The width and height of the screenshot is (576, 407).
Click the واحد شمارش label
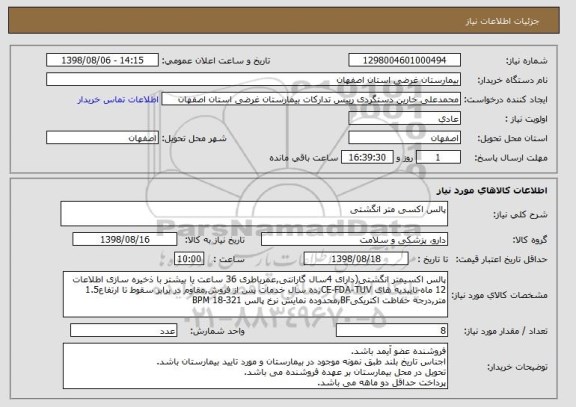(217, 331)
